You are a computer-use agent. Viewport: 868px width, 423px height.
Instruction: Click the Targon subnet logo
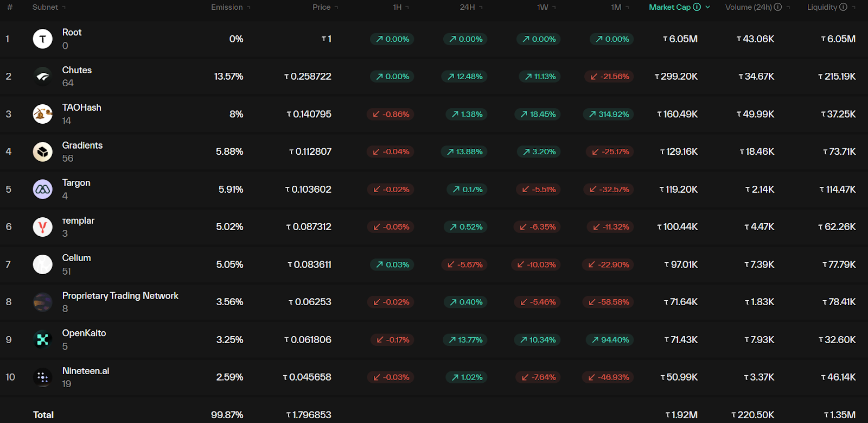coord(43,190)
